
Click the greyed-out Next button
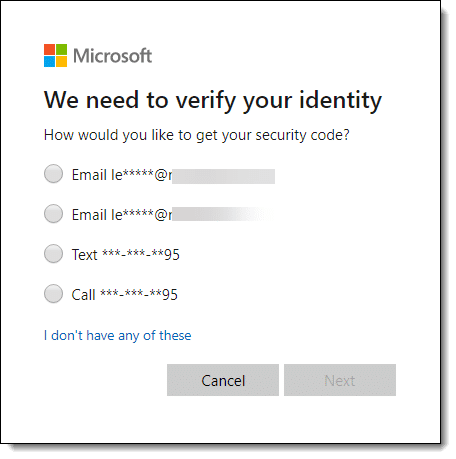[x=340, y=380]
